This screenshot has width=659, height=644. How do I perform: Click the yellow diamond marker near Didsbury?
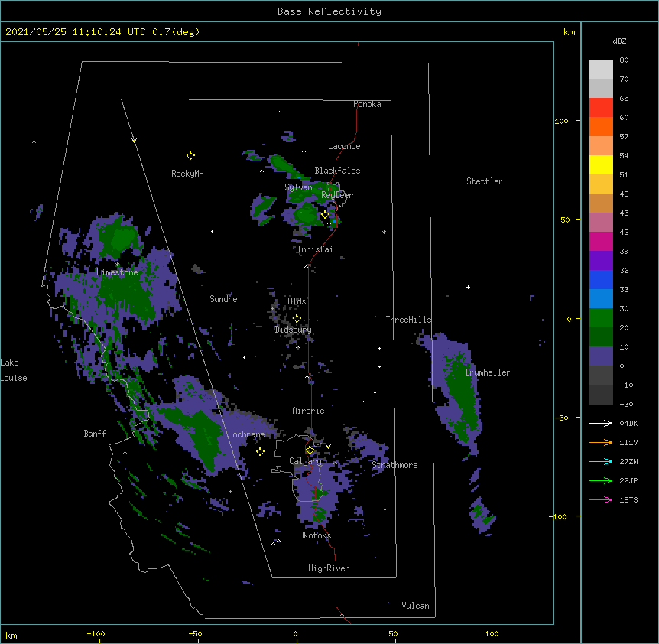click(x=297, y=318)
